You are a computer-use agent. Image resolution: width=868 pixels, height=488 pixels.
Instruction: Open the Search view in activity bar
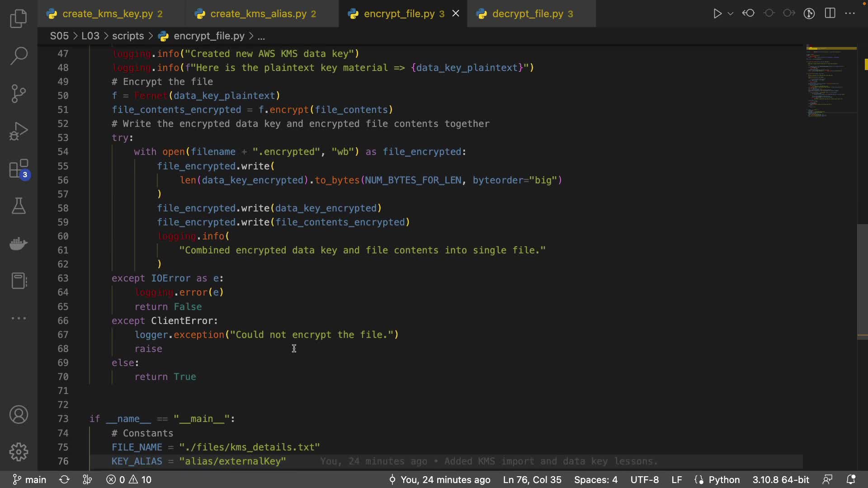[19, 56]
